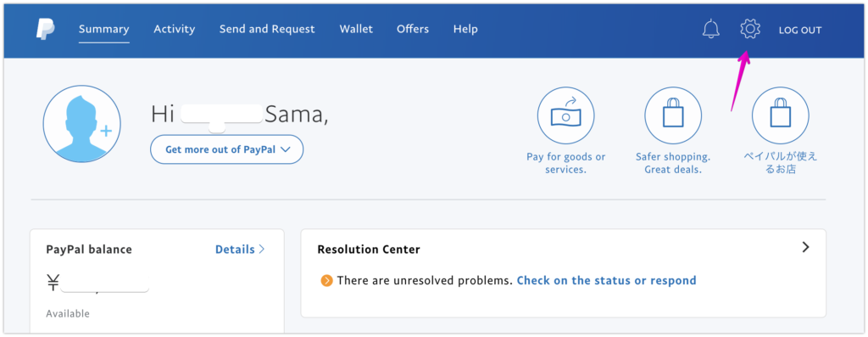
Task: Go to the Send and Request tab
Action: click(267, 30)
